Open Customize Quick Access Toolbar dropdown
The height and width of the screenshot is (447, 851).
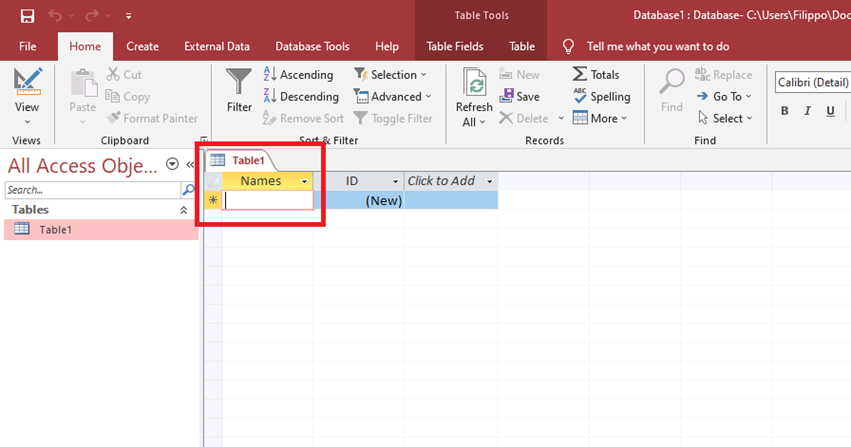pyautogui.click(x=129, y=16)
